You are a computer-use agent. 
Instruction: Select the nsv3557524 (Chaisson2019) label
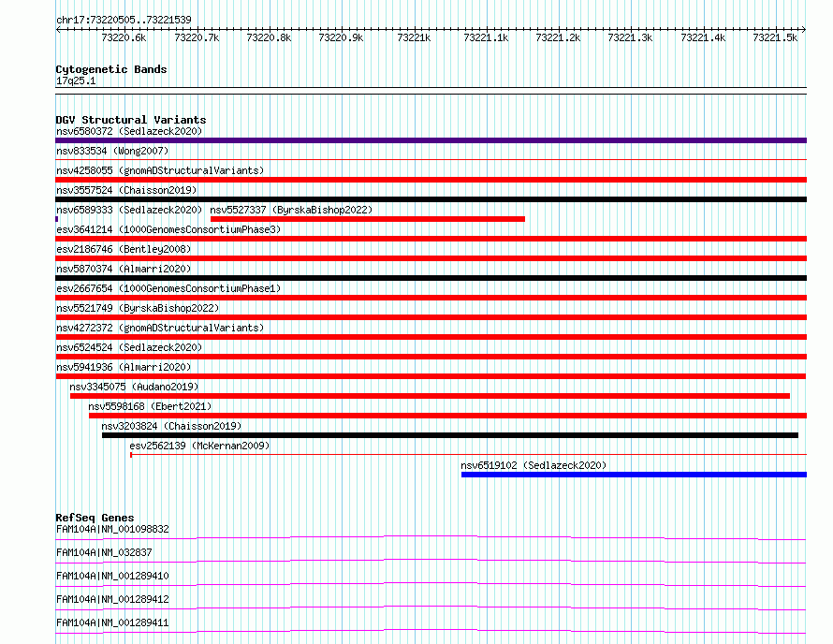point(126,190)
